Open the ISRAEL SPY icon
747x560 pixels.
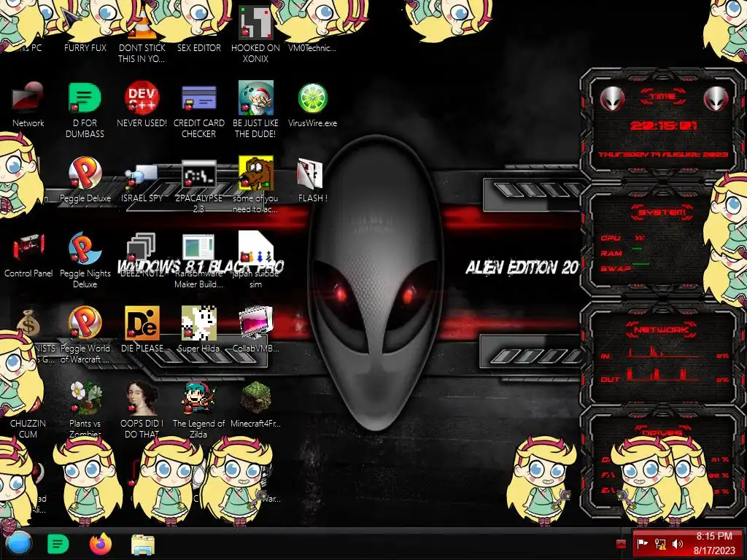tap(142, 176)
